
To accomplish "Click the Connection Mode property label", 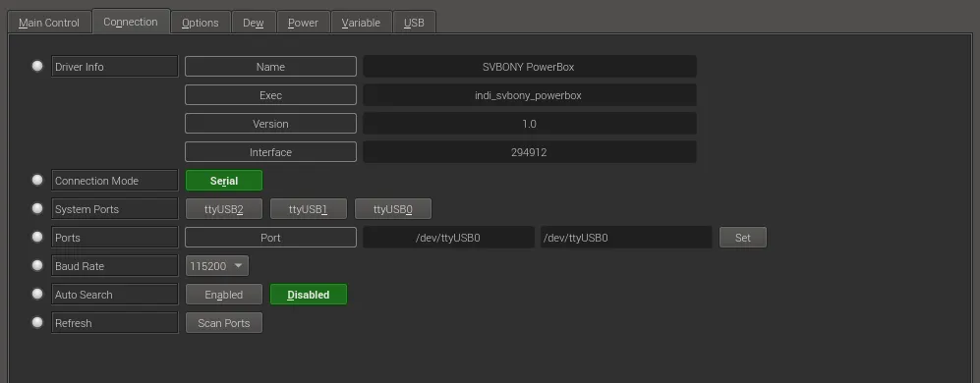I will 115,181.
